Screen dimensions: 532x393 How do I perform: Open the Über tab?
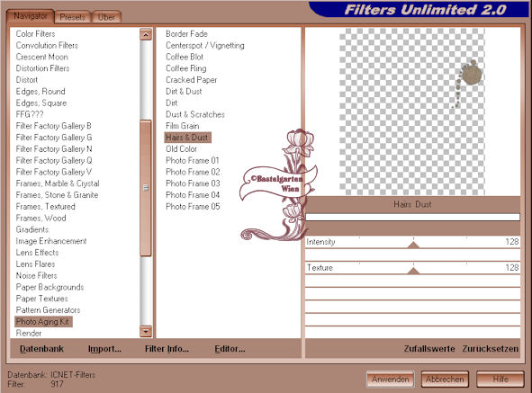(106, 17)
